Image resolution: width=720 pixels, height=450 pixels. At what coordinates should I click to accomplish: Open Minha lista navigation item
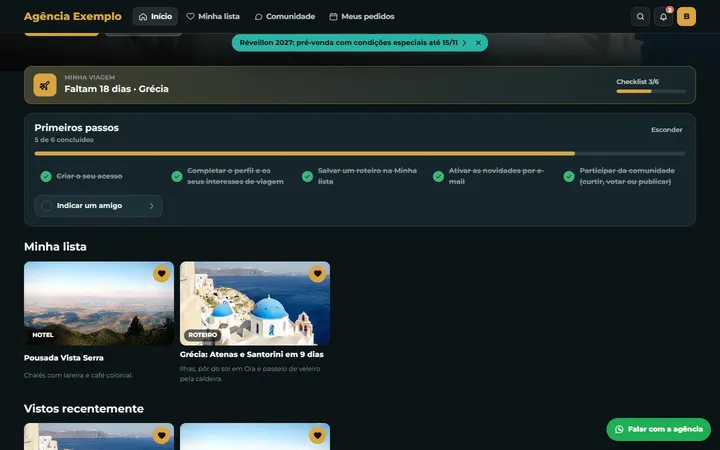pyautogui.click(x=213, y=17)
